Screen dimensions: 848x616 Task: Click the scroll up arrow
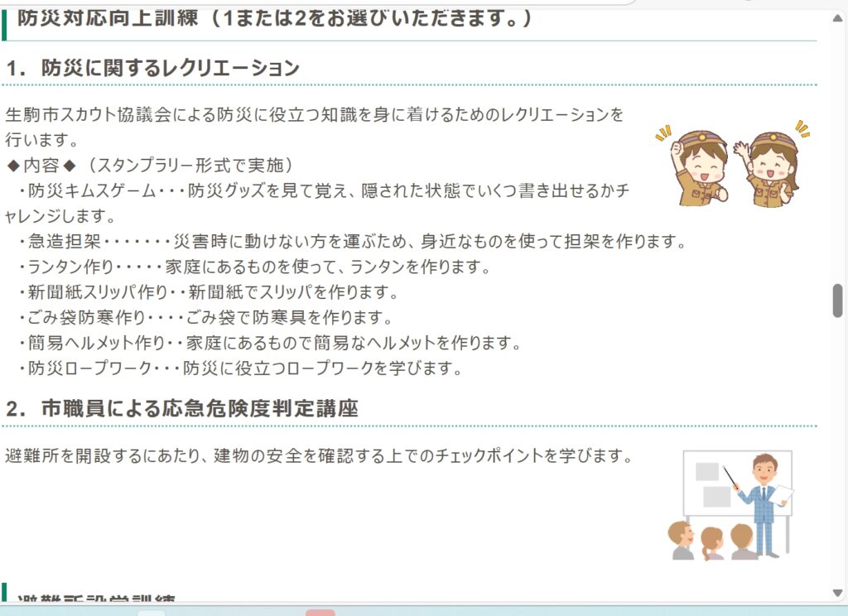pyautogui.click(x=837, y=18)
